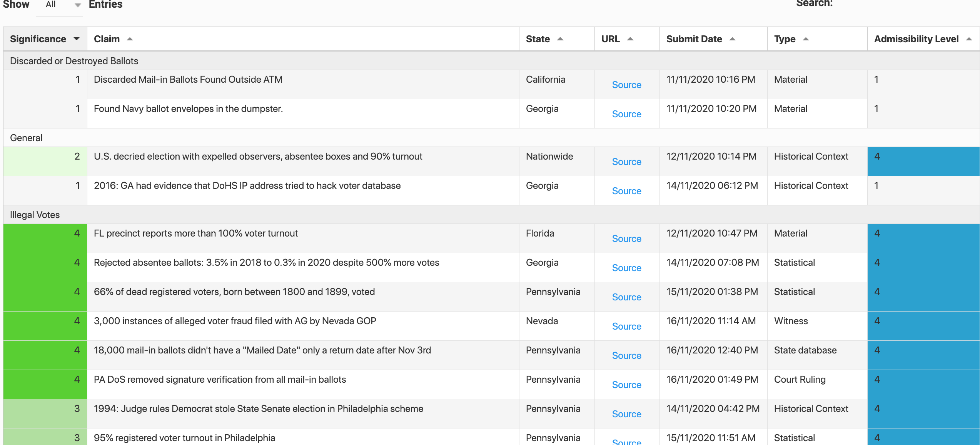The height and width of the screenshot is (445, 980).
Task: Click the State column sort arrow
Action: coord(560,39)
